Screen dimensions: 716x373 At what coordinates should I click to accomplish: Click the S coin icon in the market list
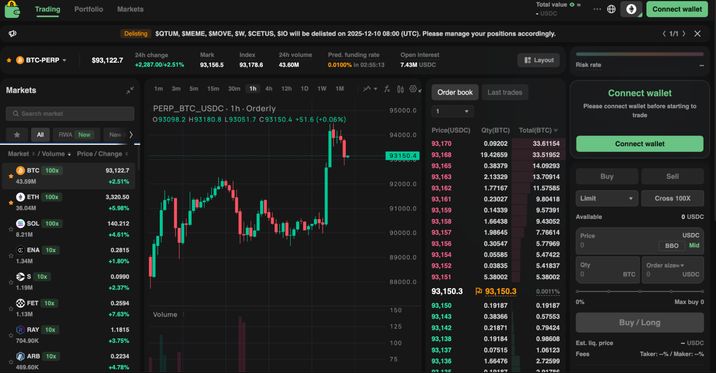point(21,276)
